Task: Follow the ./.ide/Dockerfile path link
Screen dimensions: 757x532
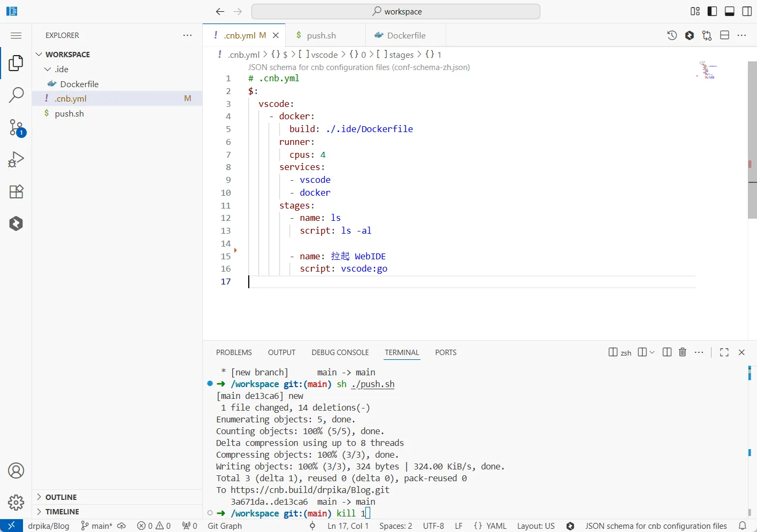Action: [x=369, y=129]
